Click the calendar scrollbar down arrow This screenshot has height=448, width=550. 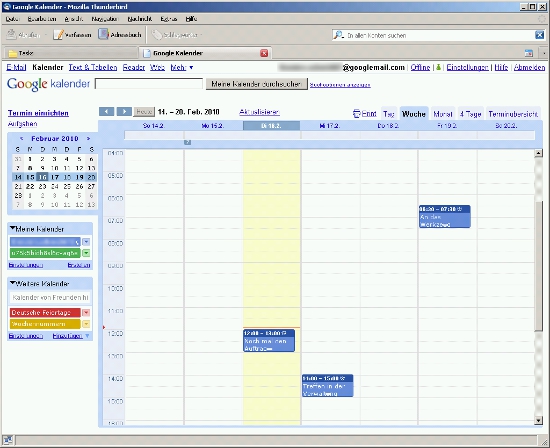[x=538, y=420]
